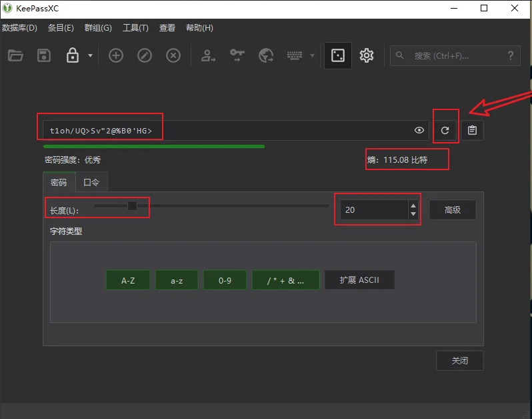Click the length slider handle
532x419 pixels.
pyautogui.click(x=132, y=205)
